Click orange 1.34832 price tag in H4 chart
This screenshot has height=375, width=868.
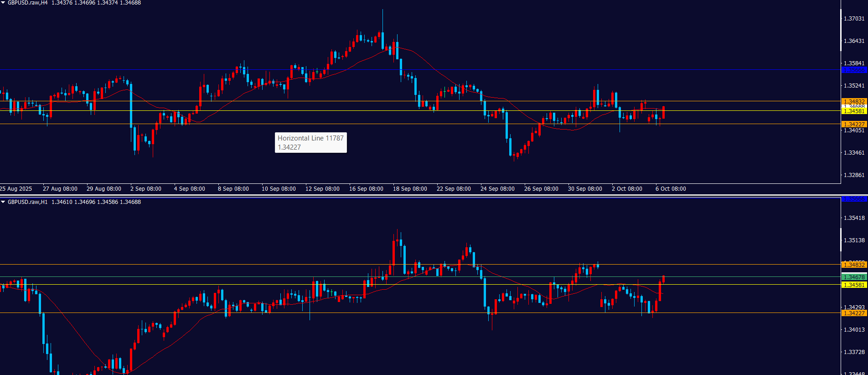853,101
